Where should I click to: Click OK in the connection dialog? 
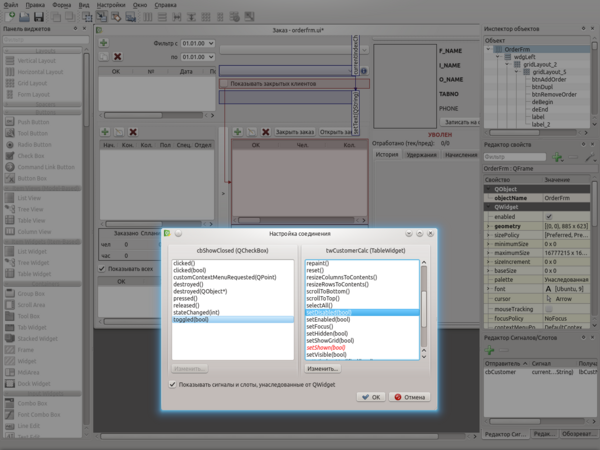tap(370, 396)
